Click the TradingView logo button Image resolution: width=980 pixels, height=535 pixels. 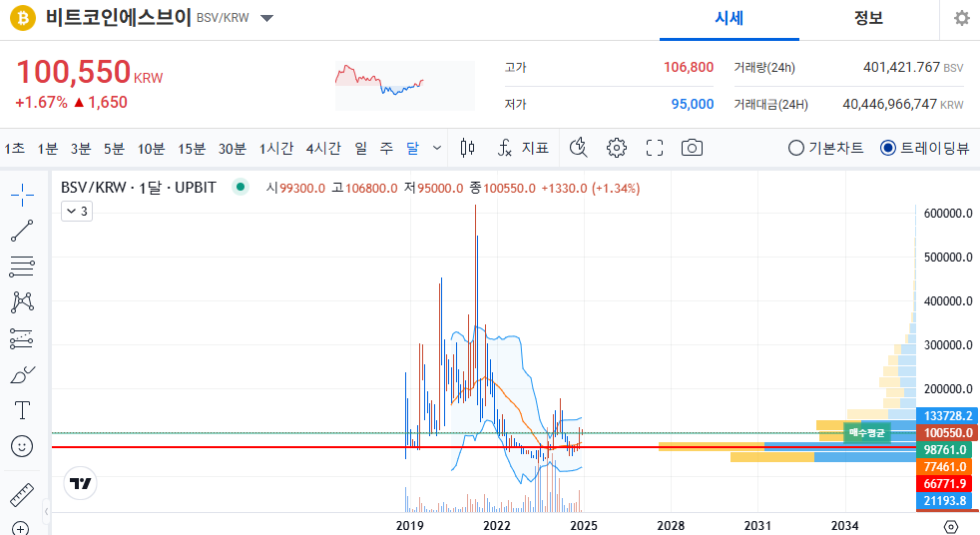point(81,483)
